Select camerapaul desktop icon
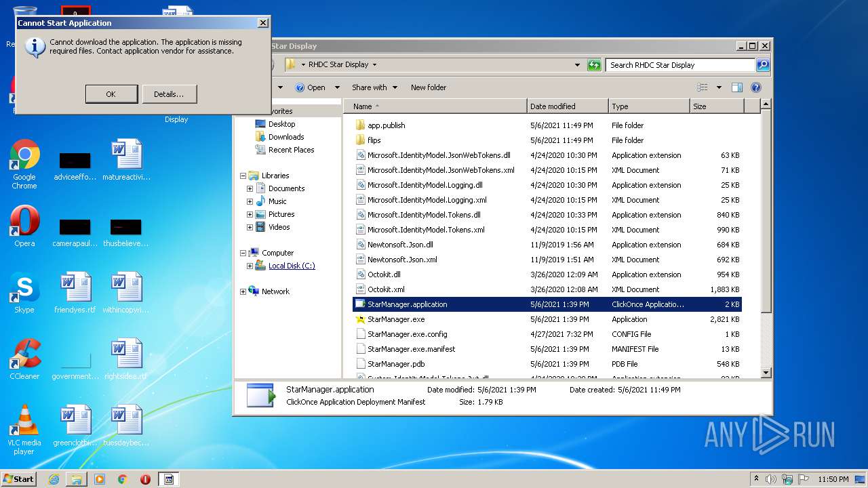 point(75,233)
